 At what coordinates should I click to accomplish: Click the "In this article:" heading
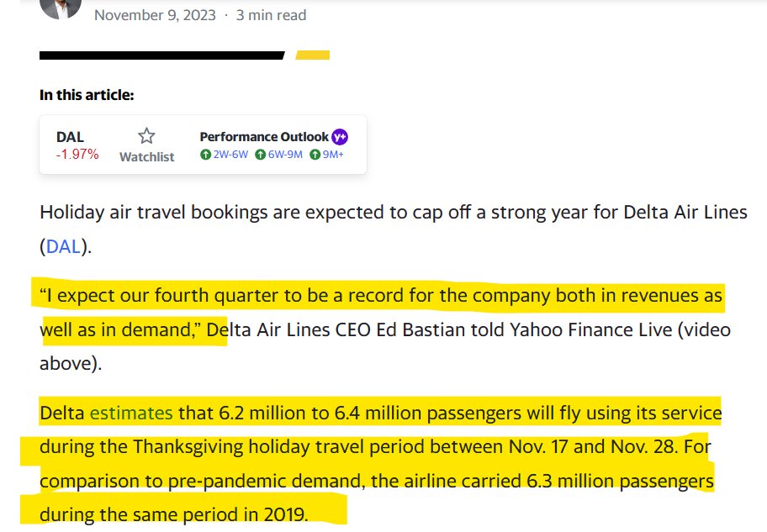(87, 95)
